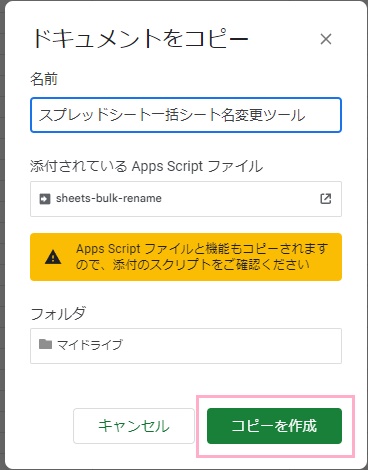Click the 添付されている Apps Script ファイル label
Image resolution: width=368 pixels, height=470 pixels.
[x=147, y=166]
